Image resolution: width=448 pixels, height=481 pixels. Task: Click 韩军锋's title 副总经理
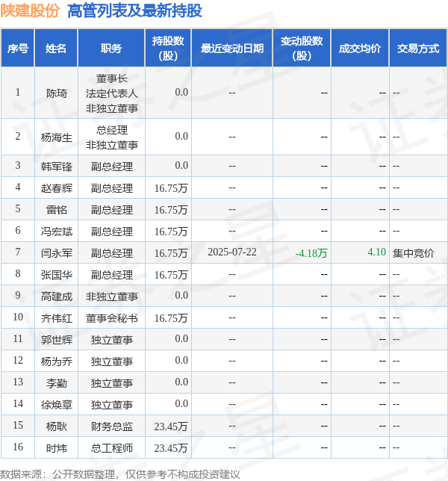tap(111, 167)
